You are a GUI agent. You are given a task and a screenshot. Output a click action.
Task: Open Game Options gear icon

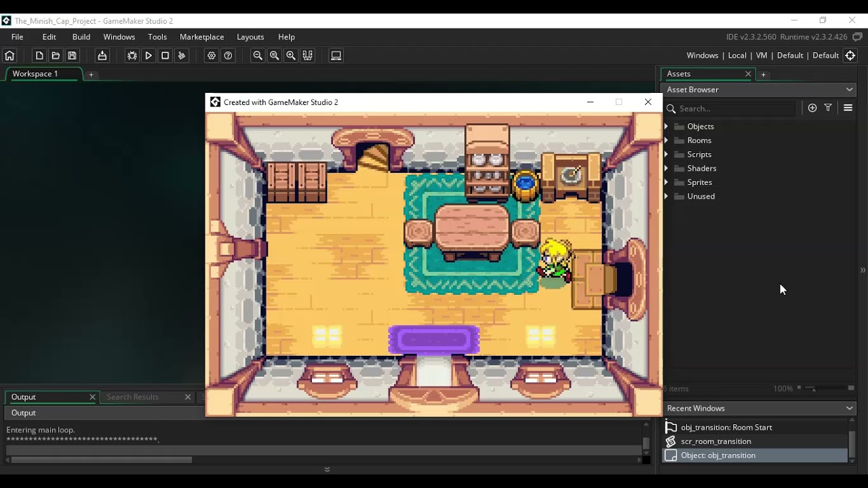pos(212,56)
